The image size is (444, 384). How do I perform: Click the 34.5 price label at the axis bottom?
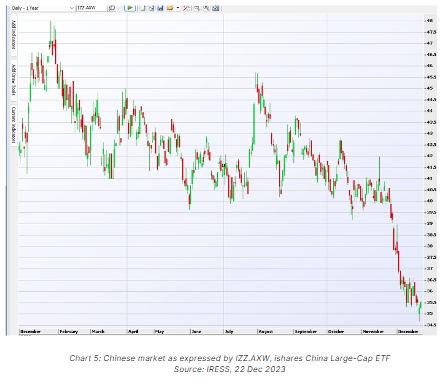431,325
